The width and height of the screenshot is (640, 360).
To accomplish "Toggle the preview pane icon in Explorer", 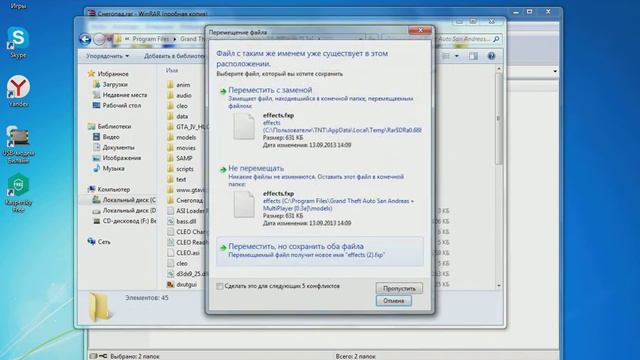I will pyautogui.click(x=473, y=56).
